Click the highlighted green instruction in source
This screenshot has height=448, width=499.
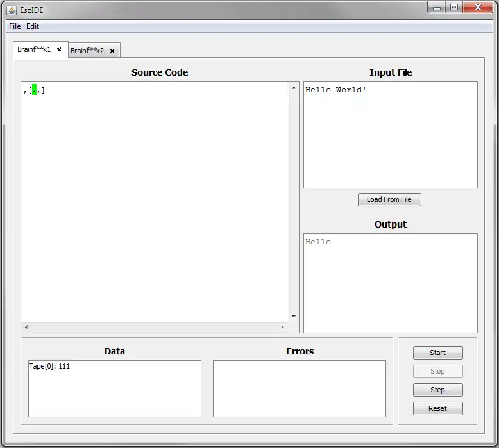coord(35,90)
